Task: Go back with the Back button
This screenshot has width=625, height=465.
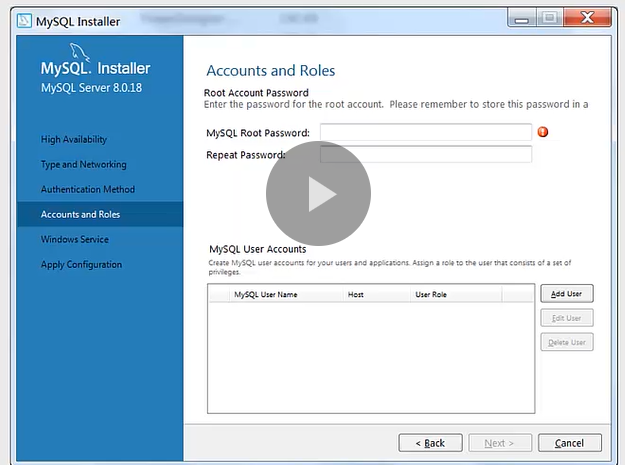Action: click(x=430, y=443)
